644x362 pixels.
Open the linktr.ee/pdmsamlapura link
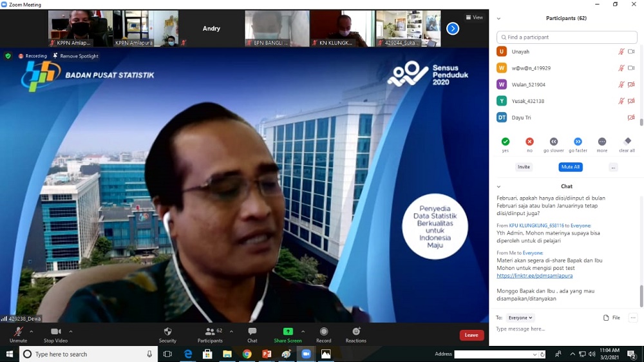(x=535, y=276)
